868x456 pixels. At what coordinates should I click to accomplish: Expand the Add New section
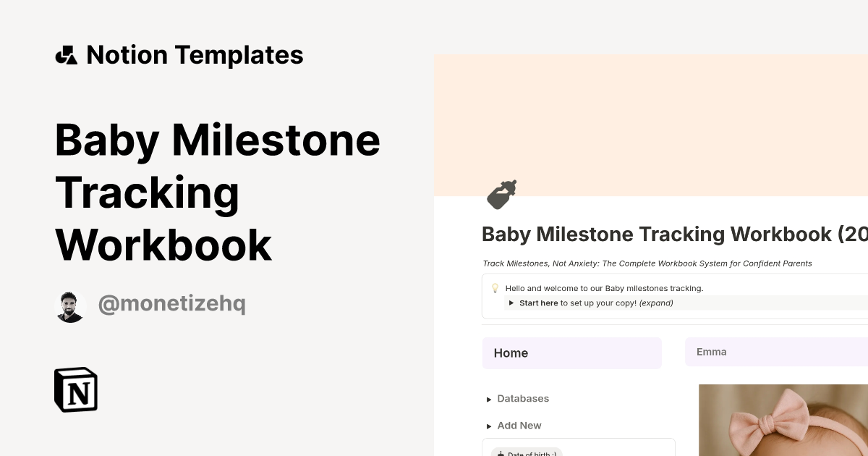point(519,426)
